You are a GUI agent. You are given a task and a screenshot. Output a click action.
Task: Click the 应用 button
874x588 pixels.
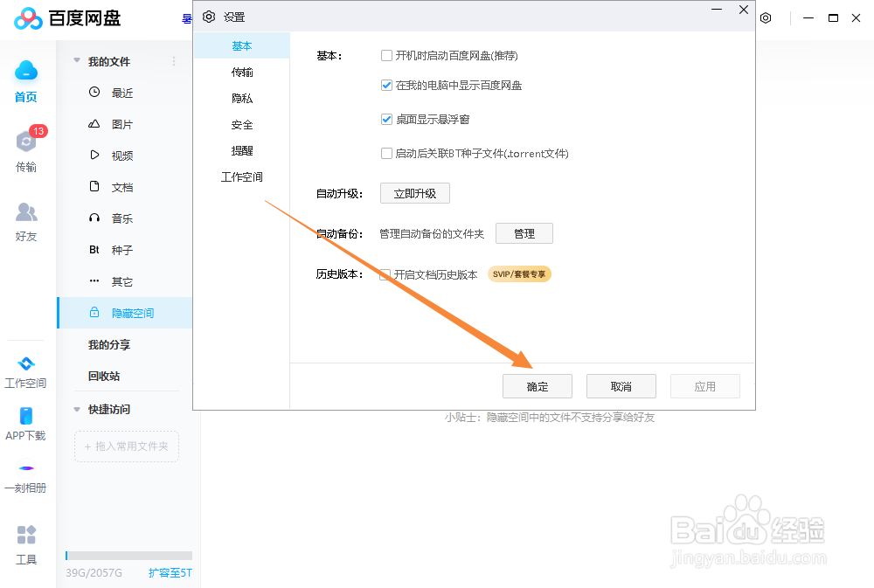(x=705, y=386)
